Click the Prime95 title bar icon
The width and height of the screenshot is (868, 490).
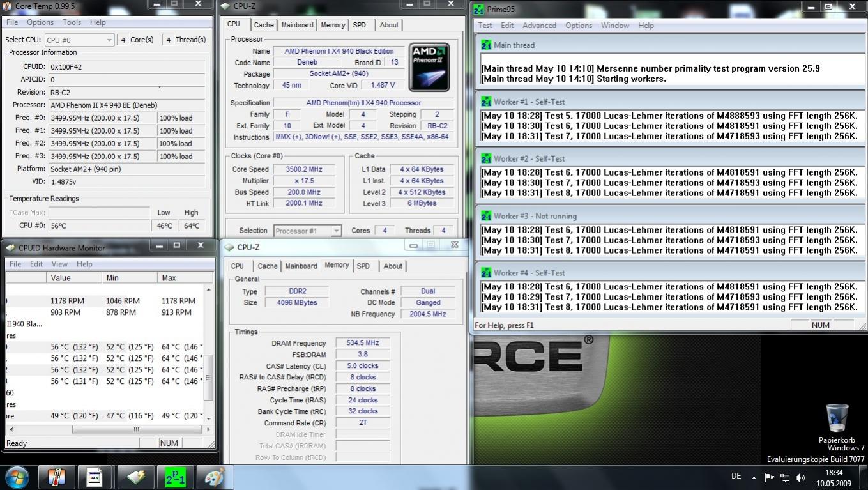click(x=480, y=9)
